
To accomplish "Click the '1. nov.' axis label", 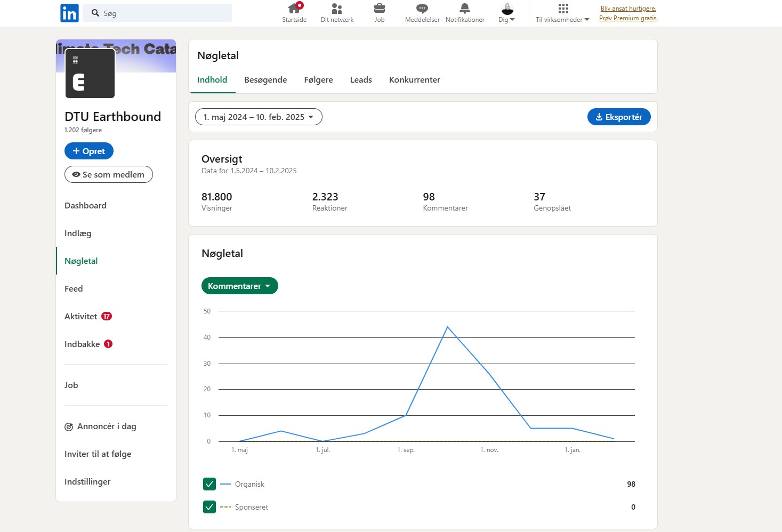I will 489,450.
